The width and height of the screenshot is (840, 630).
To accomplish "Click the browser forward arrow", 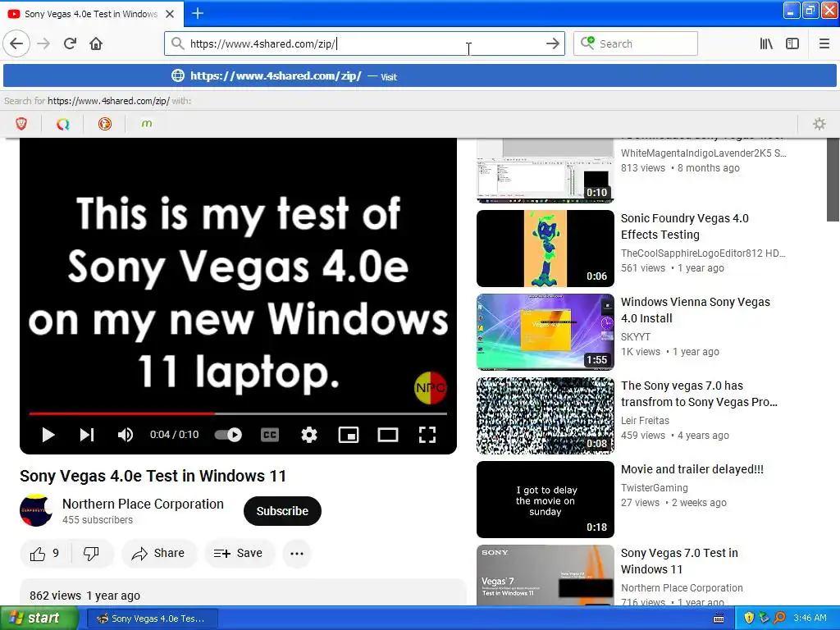I will [43, 43].
